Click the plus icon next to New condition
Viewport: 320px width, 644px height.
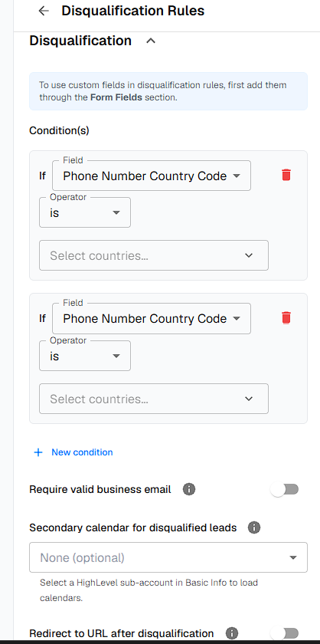tap(38, 452)
